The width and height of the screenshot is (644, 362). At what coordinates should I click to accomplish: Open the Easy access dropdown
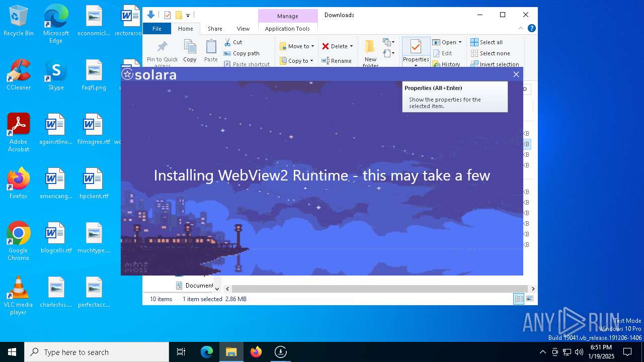pyautogui.click(x=389, y=53)
